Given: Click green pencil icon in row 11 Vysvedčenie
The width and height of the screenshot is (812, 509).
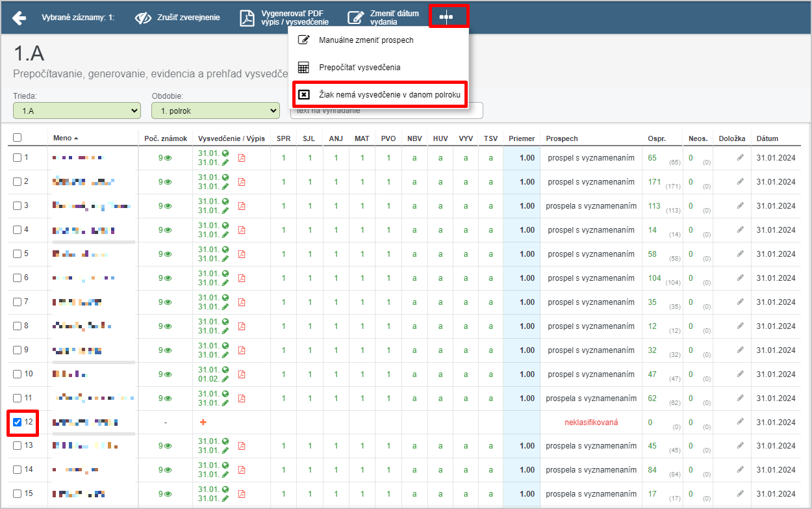Looking at the screenshot, I should tap(225, 403).
